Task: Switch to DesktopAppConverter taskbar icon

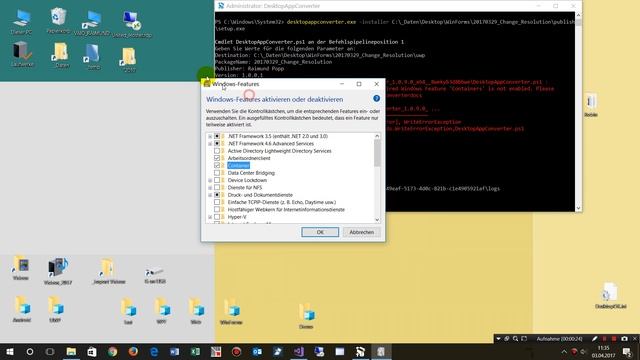Action: [360, 351]
